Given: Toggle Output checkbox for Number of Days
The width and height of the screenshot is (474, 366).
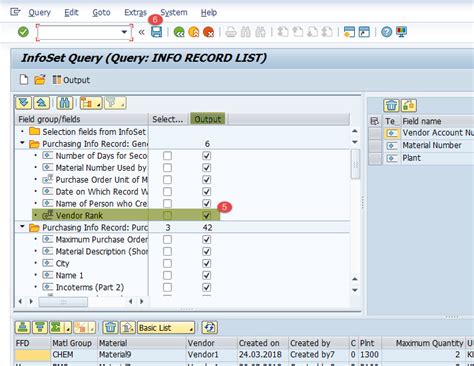Looking at the screenshot, I should click(x=207, y=156).
